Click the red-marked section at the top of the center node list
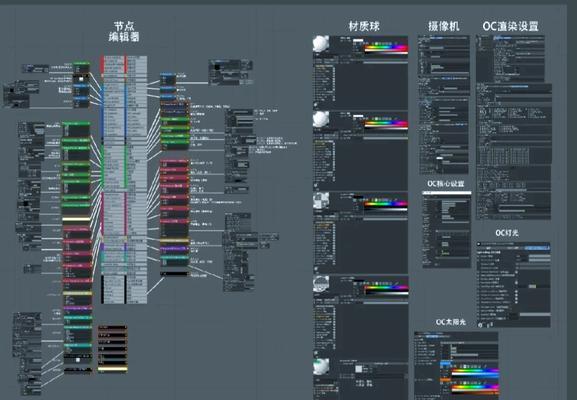 [124, 64]
